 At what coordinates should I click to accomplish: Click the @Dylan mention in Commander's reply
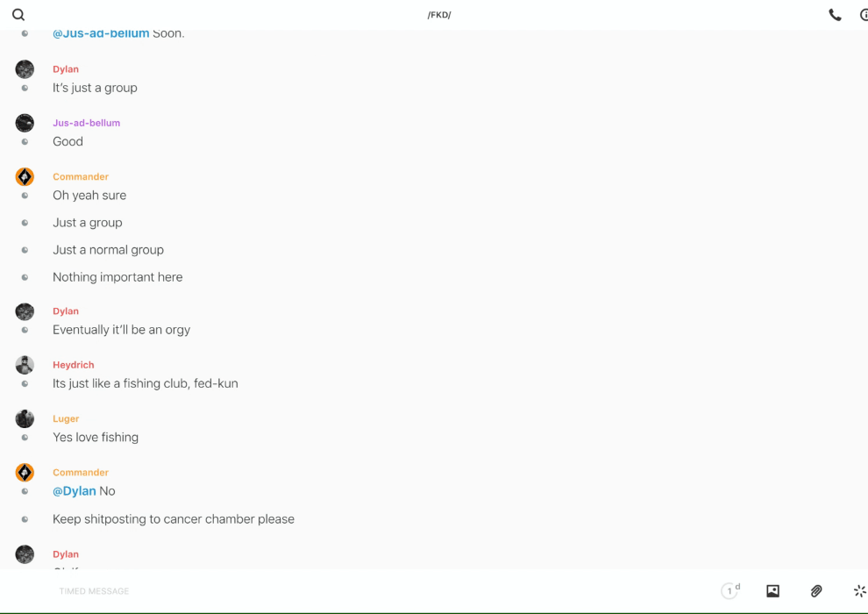click(x=75, y=491)
